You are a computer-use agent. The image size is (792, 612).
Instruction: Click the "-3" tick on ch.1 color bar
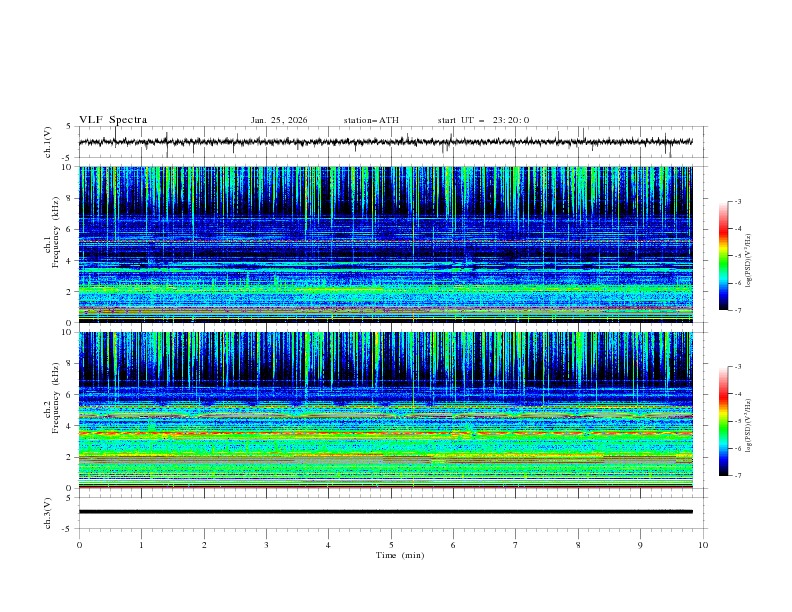tap(738, 201)
